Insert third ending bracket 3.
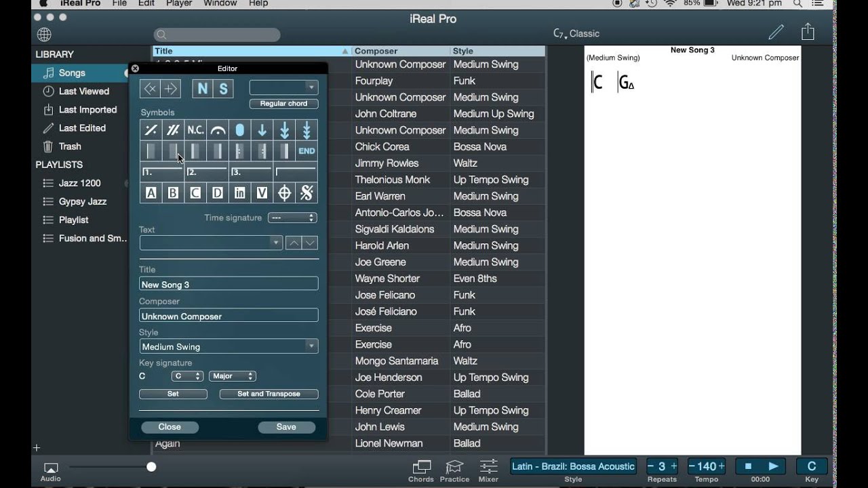 (251, 172)
